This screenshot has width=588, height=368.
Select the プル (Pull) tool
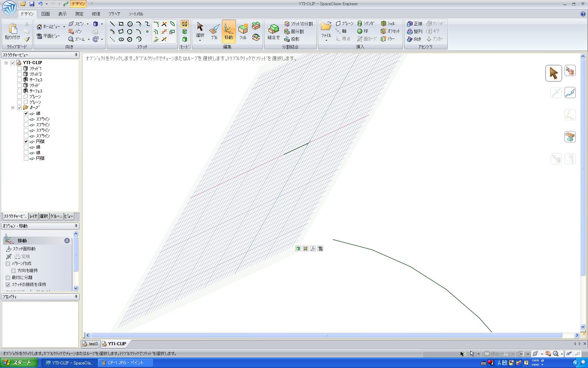coord(214,31)
